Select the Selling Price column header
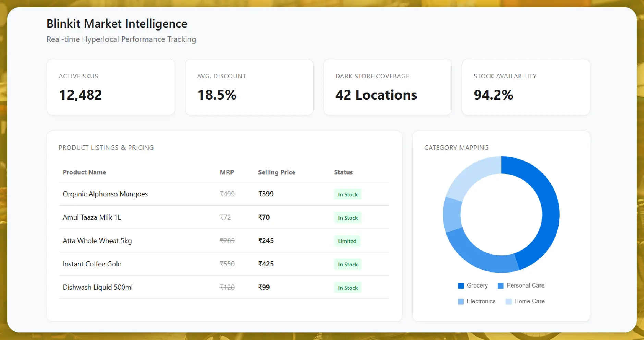 [277, 172]
